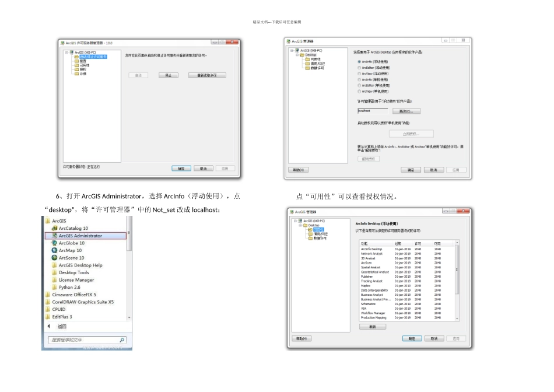Select 启动/停止许可服务 node in License Server tree
This screenshot has width=554, height=392.
90,57
